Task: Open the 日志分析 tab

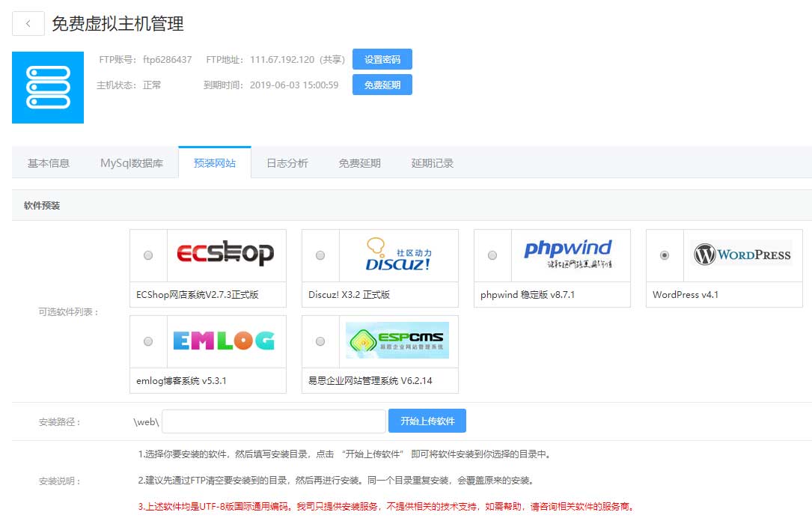Action: [x=287, y=163]
